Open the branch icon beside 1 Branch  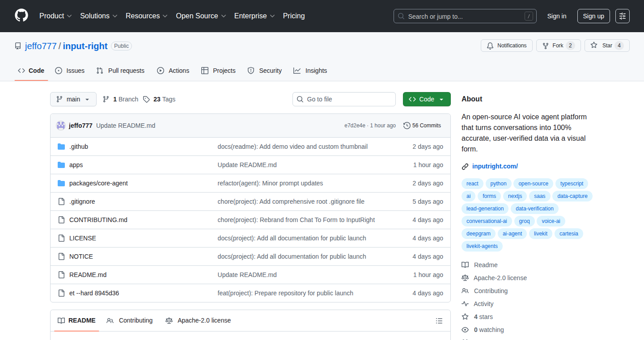point(106,99)
